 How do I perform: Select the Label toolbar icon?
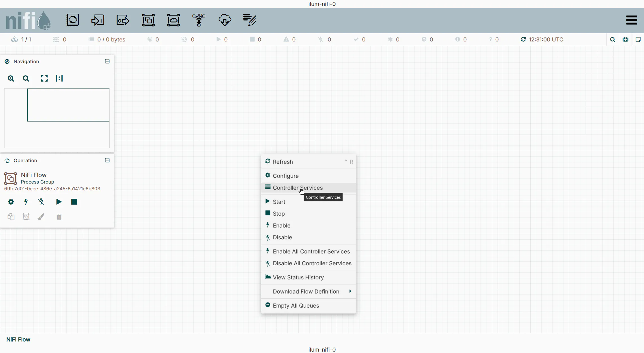point(249,20)
